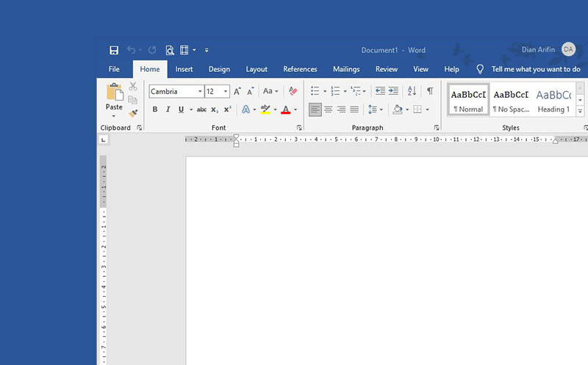Open Text Effects outlined A icon
588x365 pixels.
tap(245, 109)
